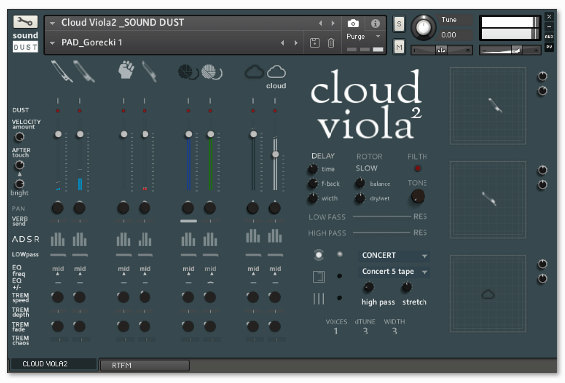Click the three vertical bars icon

(319, 299)
